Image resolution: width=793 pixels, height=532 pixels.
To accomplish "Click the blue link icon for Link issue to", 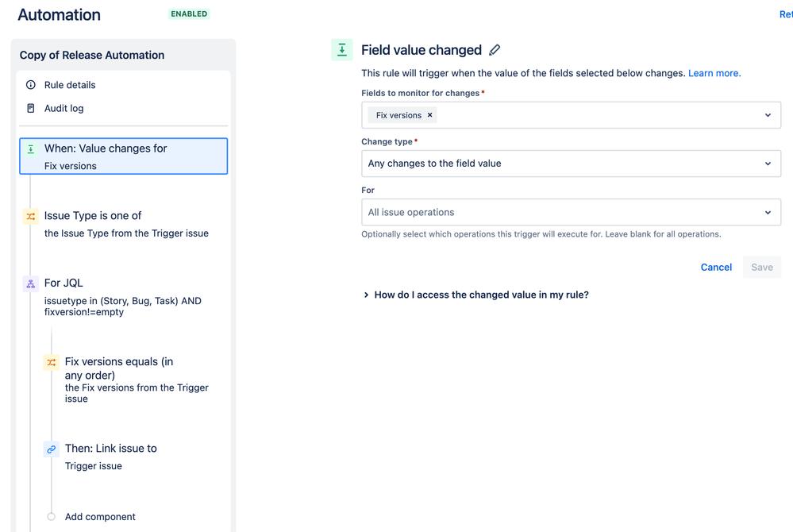I will click(51, 449).
